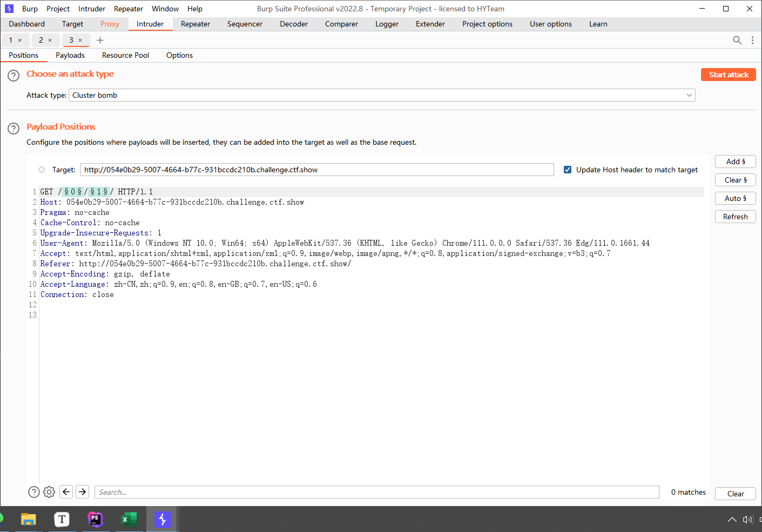Open the three-dot options menu
This screenshot has width=762, height=532.
pyautogui.click(x=752, y=40)
